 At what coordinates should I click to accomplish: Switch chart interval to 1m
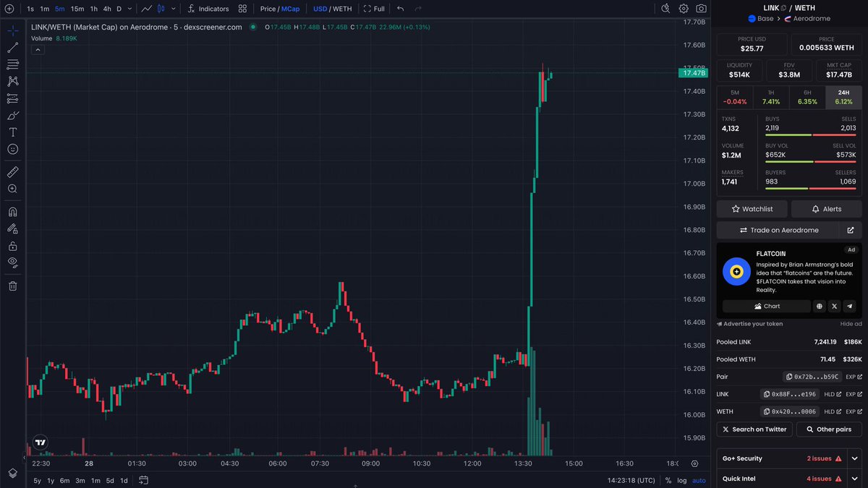coord(45,9)
